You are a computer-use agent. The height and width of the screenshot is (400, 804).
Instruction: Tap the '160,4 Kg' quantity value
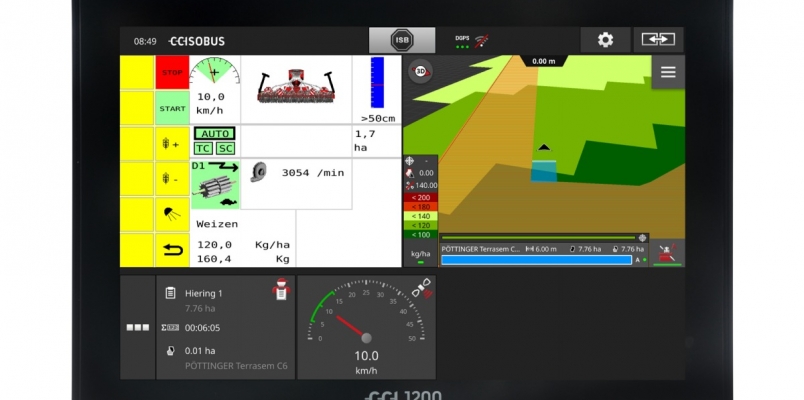(243, 259)
